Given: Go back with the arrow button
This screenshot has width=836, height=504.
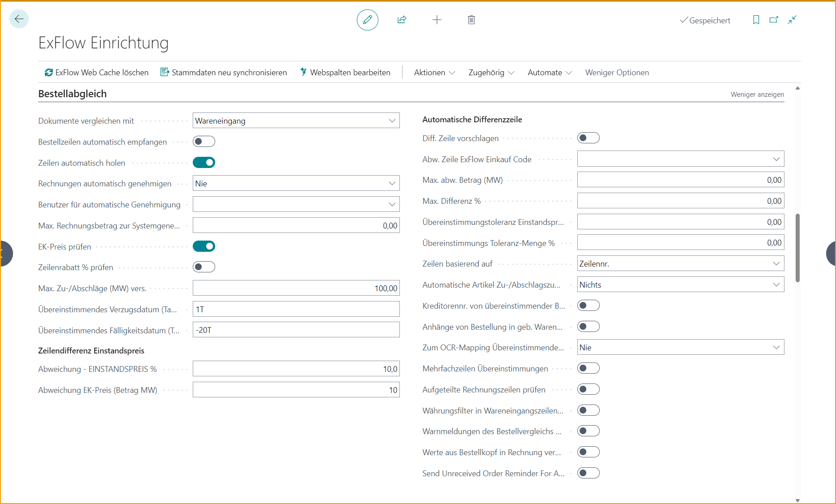Looking at the screenshot, I should [x=19, y=19].
